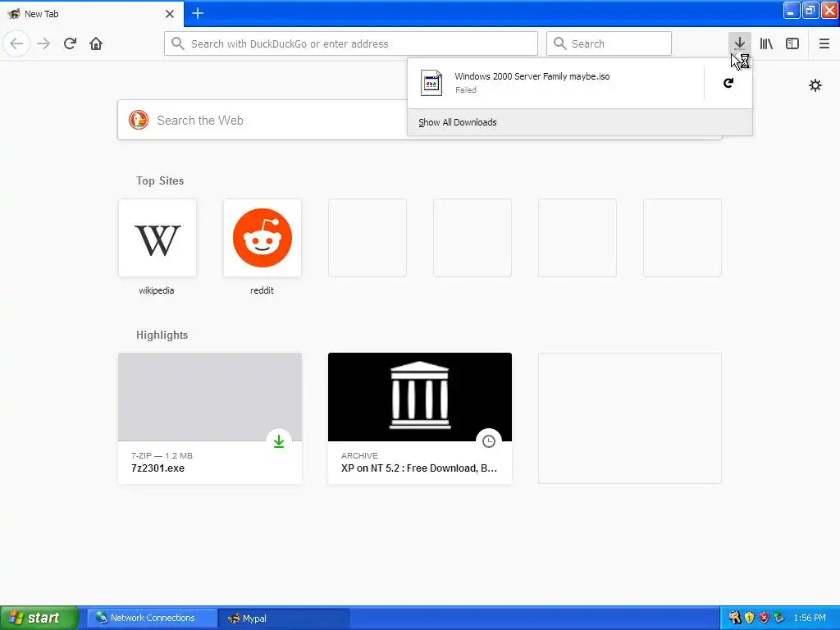Viewport: 840px width, 630px height.
Task: Click the 7z2301.exe file name text
Action: [x=158, y=468]
